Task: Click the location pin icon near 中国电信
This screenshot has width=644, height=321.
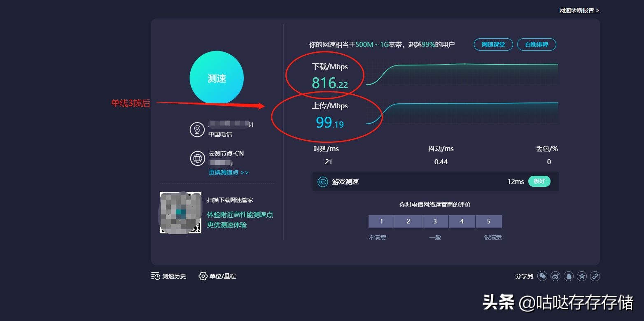Action: point(197,129)
